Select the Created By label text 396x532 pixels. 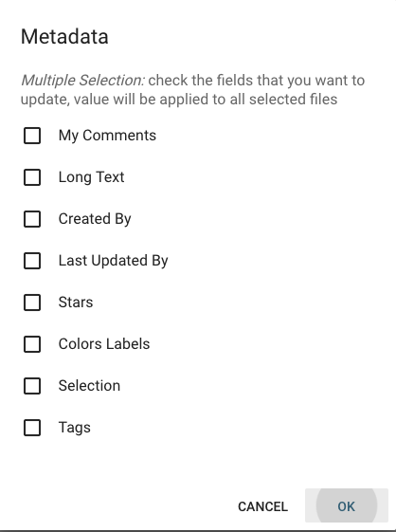pyautogui.click(x=95, y=219)
